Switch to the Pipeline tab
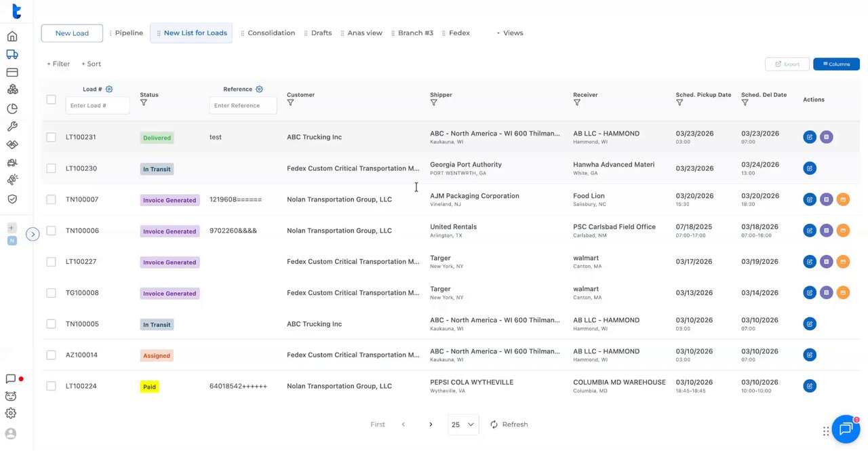868x451 pixels. click(x=128, y=33)
